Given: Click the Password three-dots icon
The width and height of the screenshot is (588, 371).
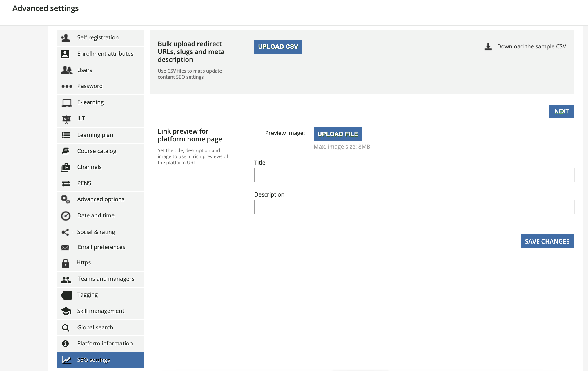Looking at the screenshot, I should click(x=67, y=86).
